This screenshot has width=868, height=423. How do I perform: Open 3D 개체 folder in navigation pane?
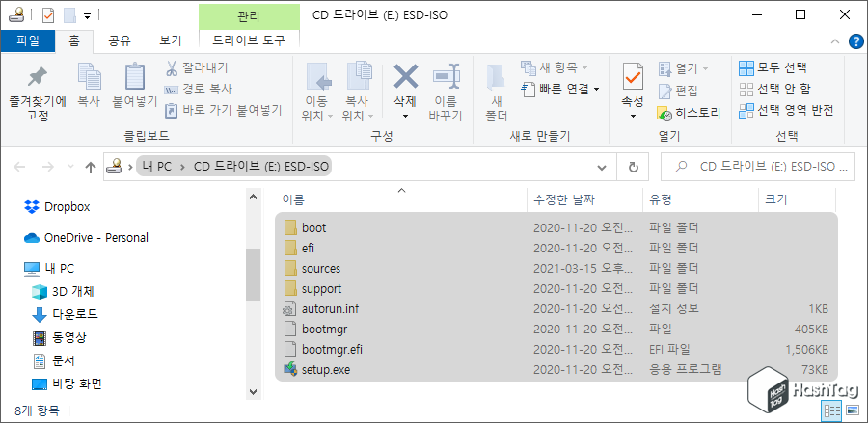(x=63, y=291)
